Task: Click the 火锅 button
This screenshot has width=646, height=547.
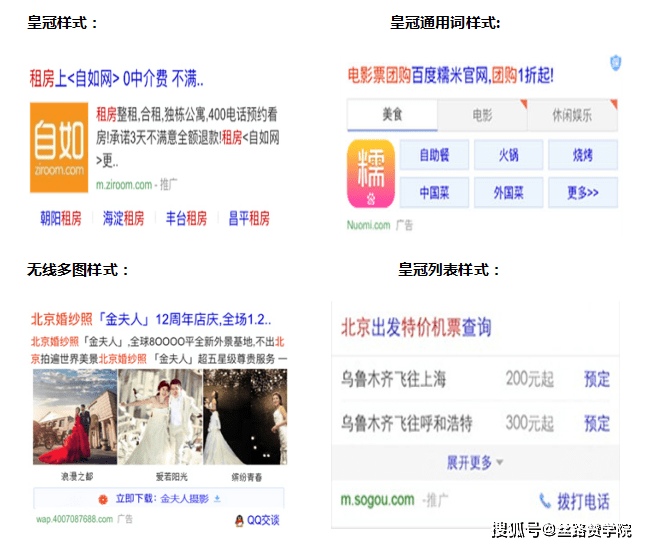Action: [508, 155]
